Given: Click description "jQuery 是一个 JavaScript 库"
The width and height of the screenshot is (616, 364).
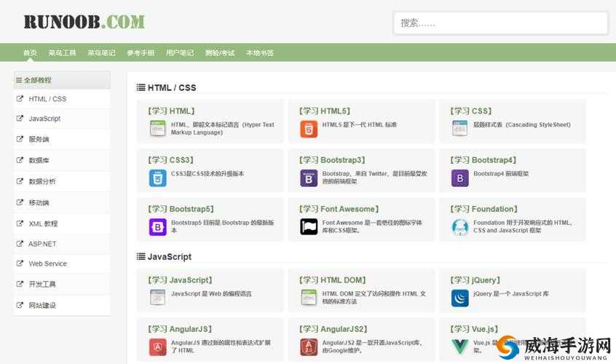Looking at the screenshot, I should 510,293.
